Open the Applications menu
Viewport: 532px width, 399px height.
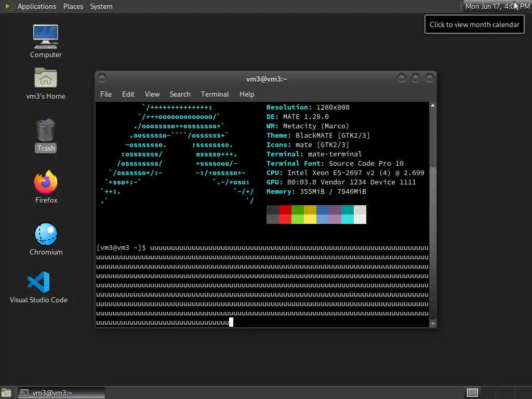coord(37,6)
